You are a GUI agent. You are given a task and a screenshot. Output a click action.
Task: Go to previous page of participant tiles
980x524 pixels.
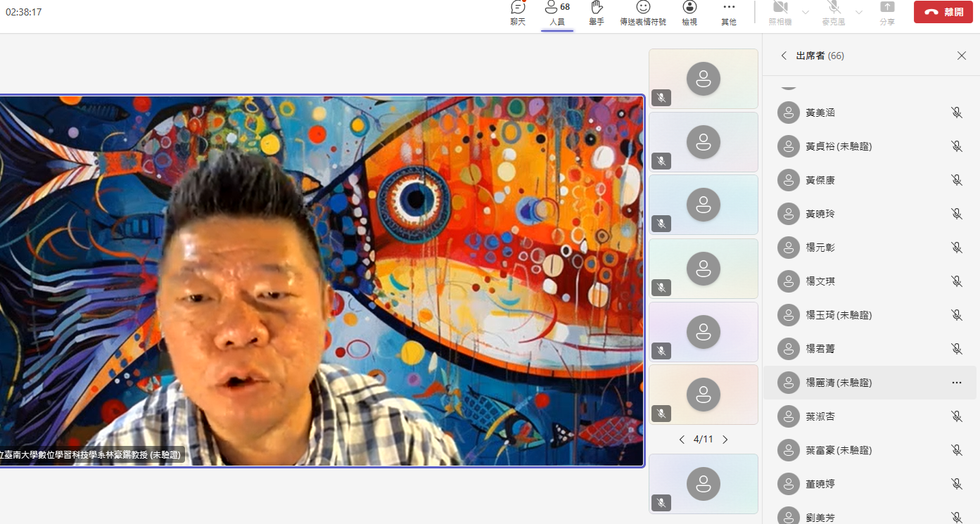tap(682, 440)
